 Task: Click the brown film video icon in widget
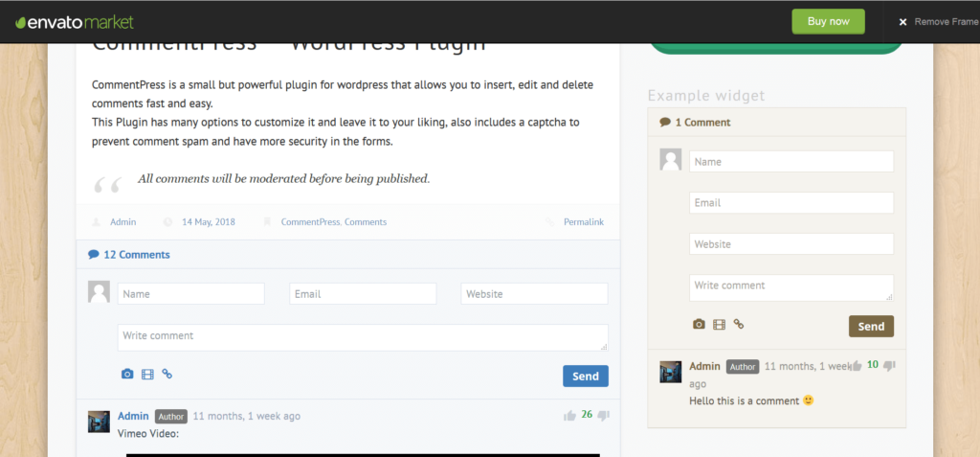720,324
